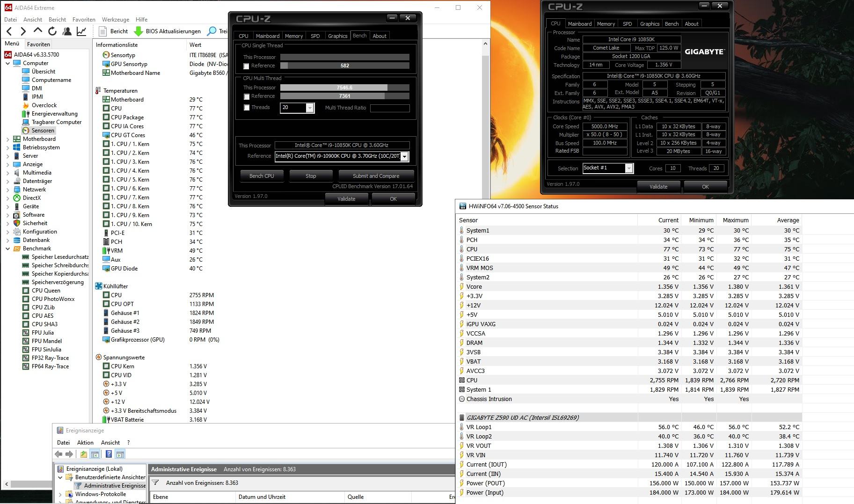This screenshot has height=504, width=854.
Task: Click the AIDA64 back navigation arrow
Action: click(9, 31)
